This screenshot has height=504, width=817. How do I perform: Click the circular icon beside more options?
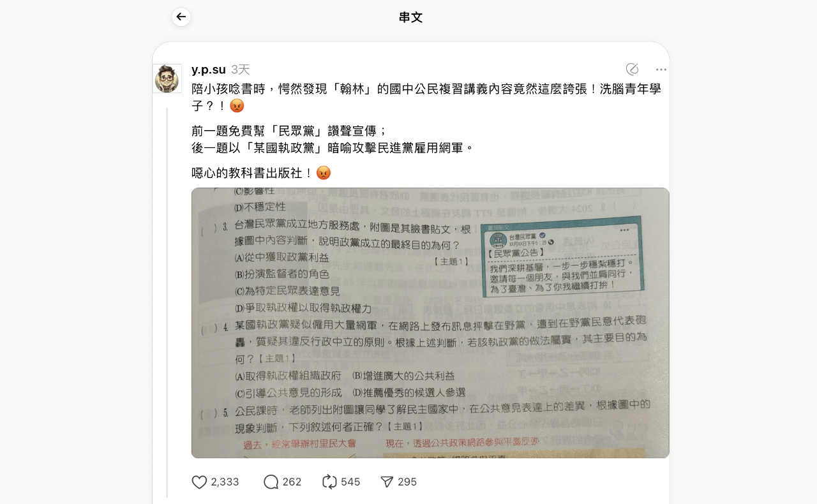tap(633, 70)
